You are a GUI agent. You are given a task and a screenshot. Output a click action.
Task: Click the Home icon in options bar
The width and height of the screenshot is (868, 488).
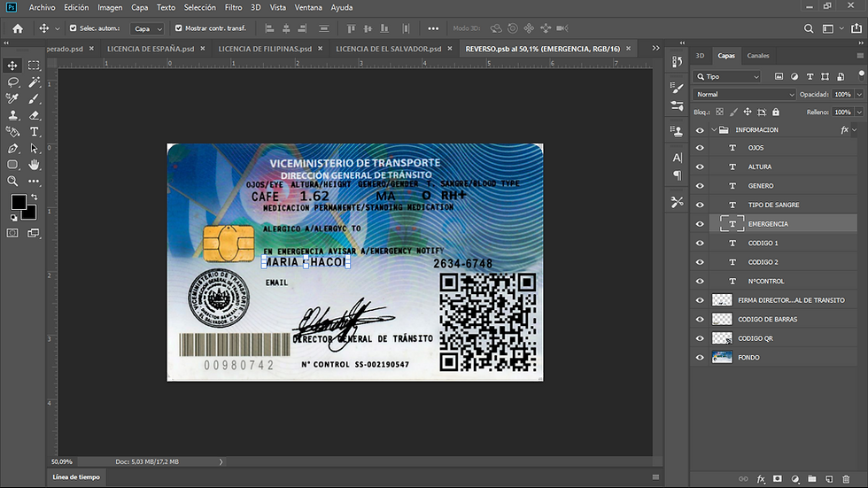pos(18,28)
